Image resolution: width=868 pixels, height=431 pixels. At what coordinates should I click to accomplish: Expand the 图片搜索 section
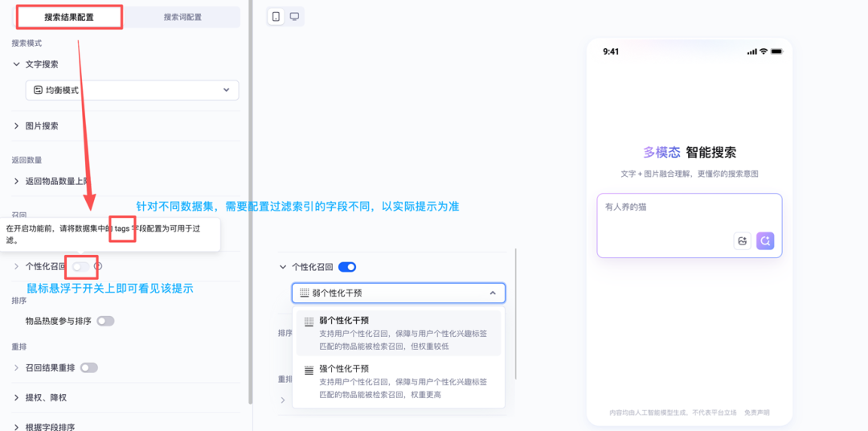tap(16, 126)
